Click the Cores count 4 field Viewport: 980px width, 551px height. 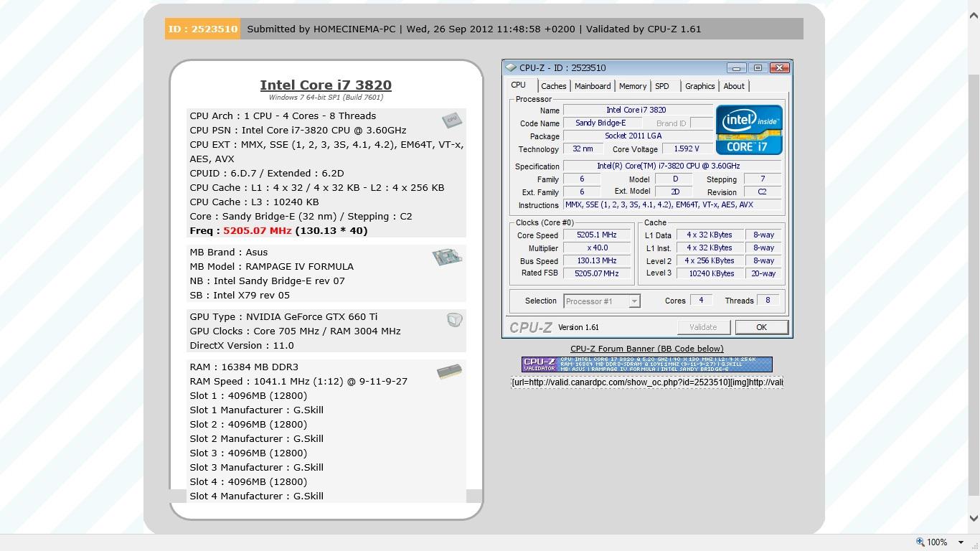coord(701,300)
